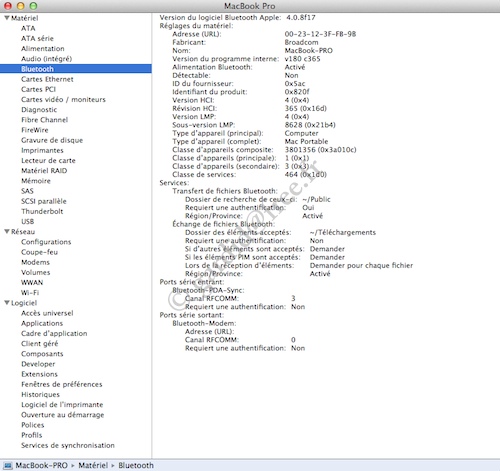Open the Wi-Fi entry

tap(30, 293)
